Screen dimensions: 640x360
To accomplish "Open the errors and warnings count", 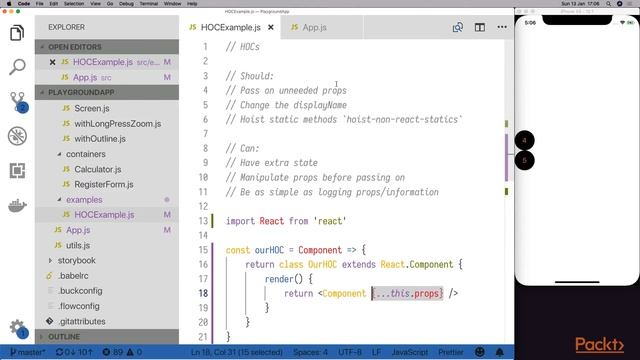I will coord(122,352).
